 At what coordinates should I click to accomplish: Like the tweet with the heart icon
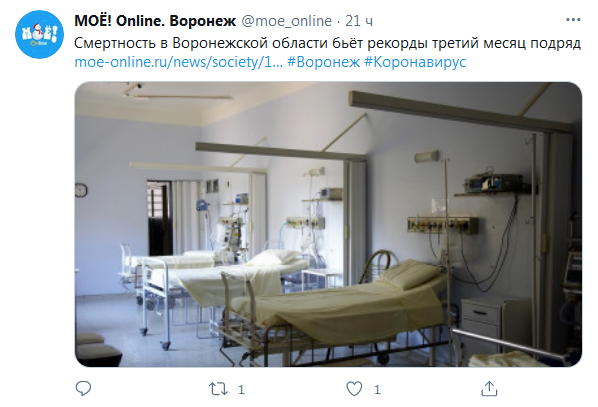[354, 389]
